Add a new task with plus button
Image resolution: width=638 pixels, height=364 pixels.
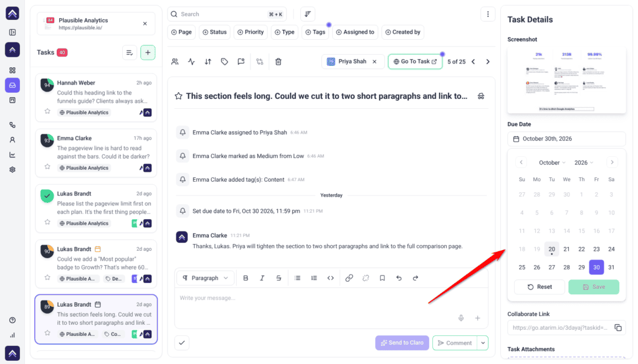click(x=148, y=53)
